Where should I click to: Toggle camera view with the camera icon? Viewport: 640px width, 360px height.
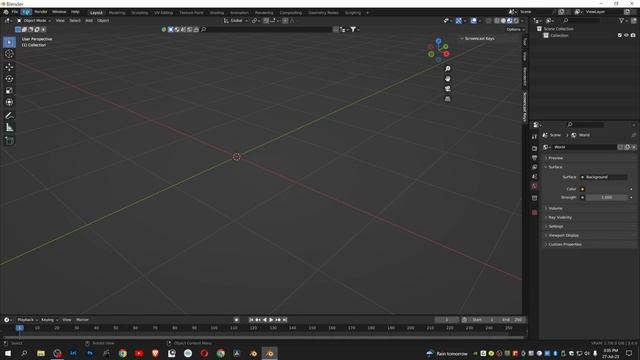pos(447,89)
